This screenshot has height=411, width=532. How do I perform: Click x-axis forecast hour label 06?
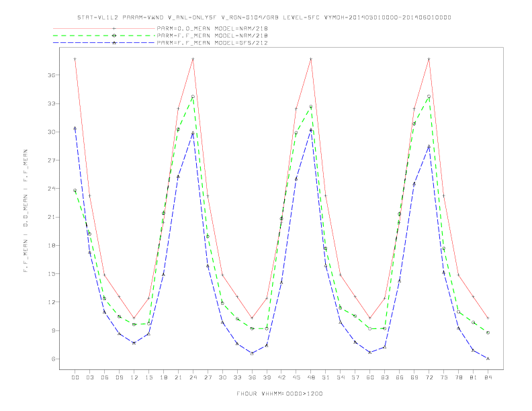(105, 377)
